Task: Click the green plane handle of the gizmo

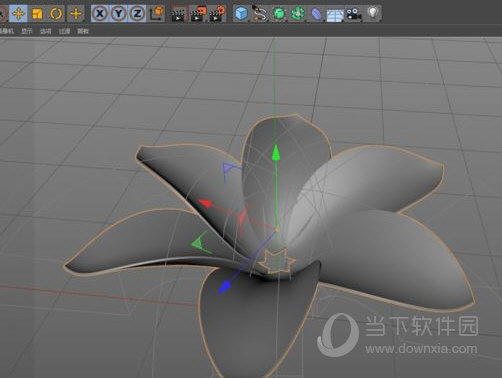Action: click(200, 242)
